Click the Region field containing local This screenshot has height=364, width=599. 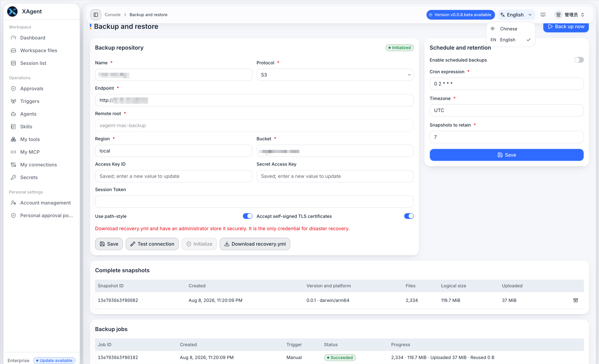(174, 151)
